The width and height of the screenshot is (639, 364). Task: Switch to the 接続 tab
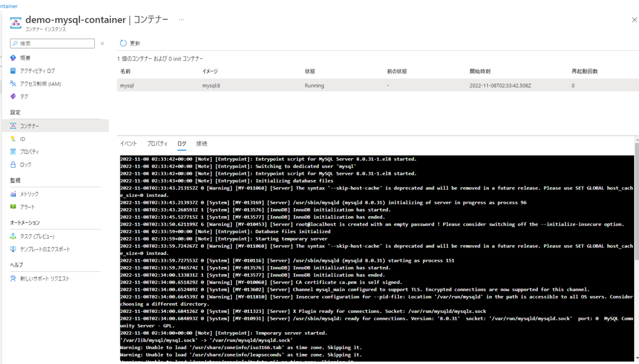(202, 144)
